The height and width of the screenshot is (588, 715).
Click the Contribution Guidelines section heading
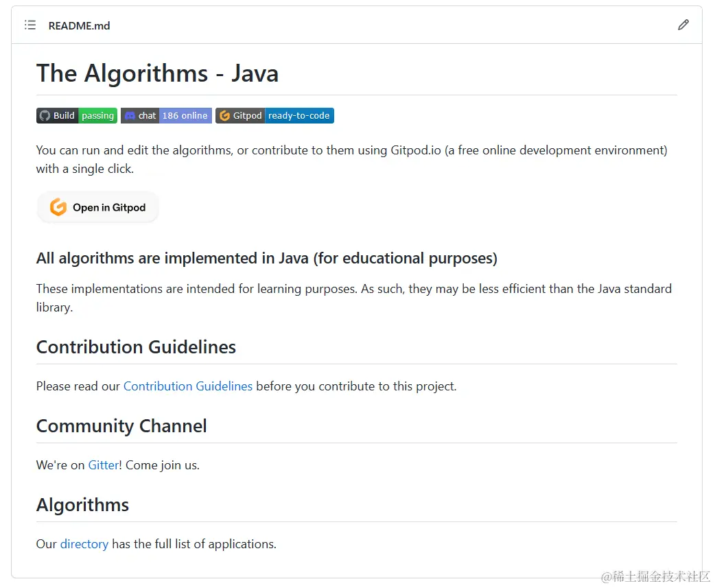click(136, 347)
